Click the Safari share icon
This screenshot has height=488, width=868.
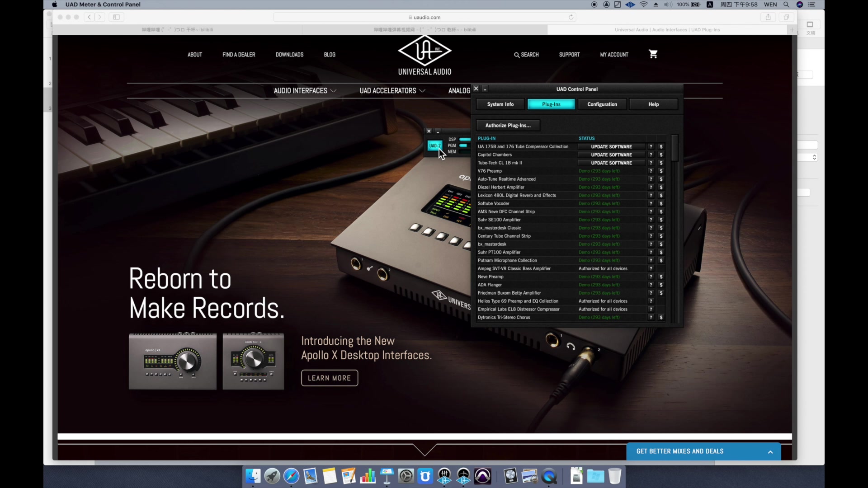768,17
